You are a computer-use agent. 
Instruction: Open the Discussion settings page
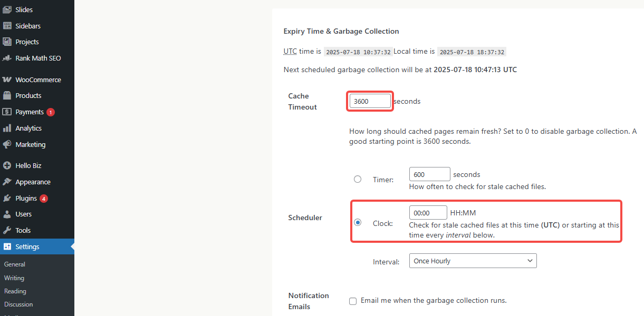17,304
